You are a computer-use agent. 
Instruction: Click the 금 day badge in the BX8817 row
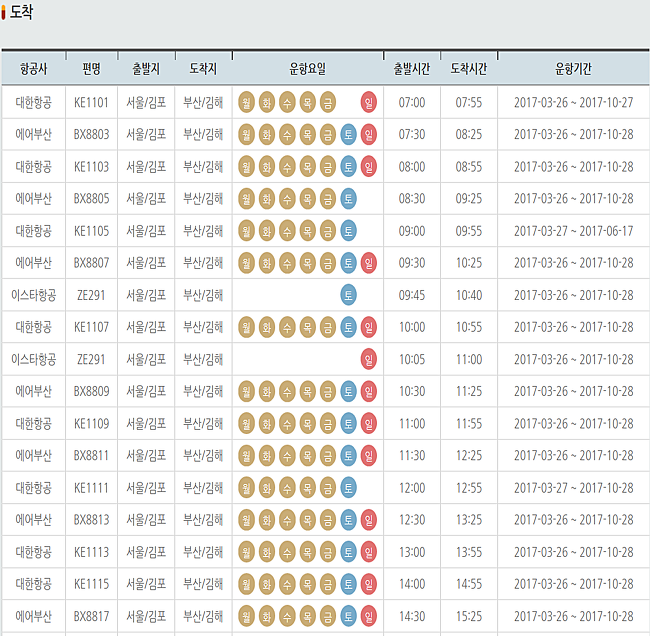(x=328, y=617)
